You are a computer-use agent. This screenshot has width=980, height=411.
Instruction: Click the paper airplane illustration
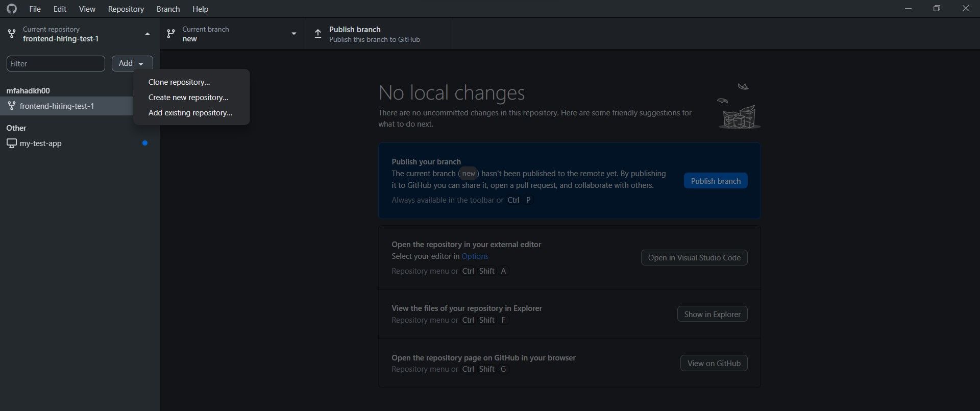point(743,87)
